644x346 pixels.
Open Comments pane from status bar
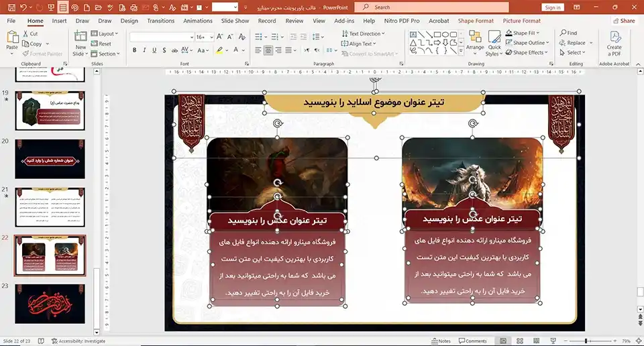(473, 341)
